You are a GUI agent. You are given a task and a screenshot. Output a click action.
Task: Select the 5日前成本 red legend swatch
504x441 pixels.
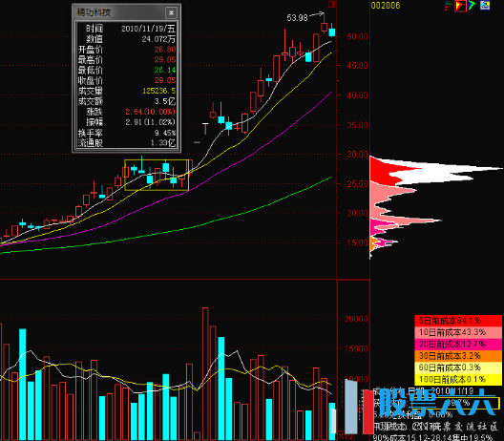[x=458, y=321]
